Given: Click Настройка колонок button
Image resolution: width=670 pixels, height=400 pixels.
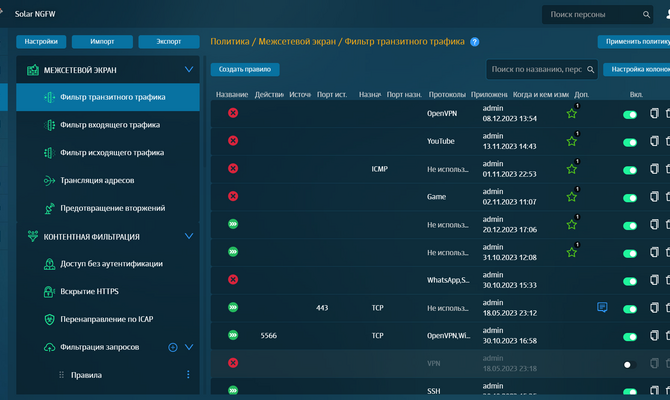Looking at the screenshot, I should pos(637,69).
